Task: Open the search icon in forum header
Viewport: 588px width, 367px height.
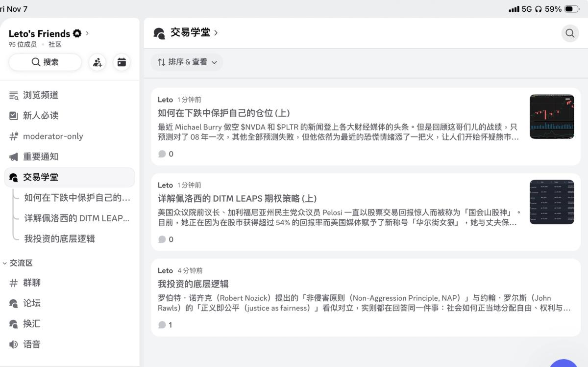Action: (x=570, y=33)
